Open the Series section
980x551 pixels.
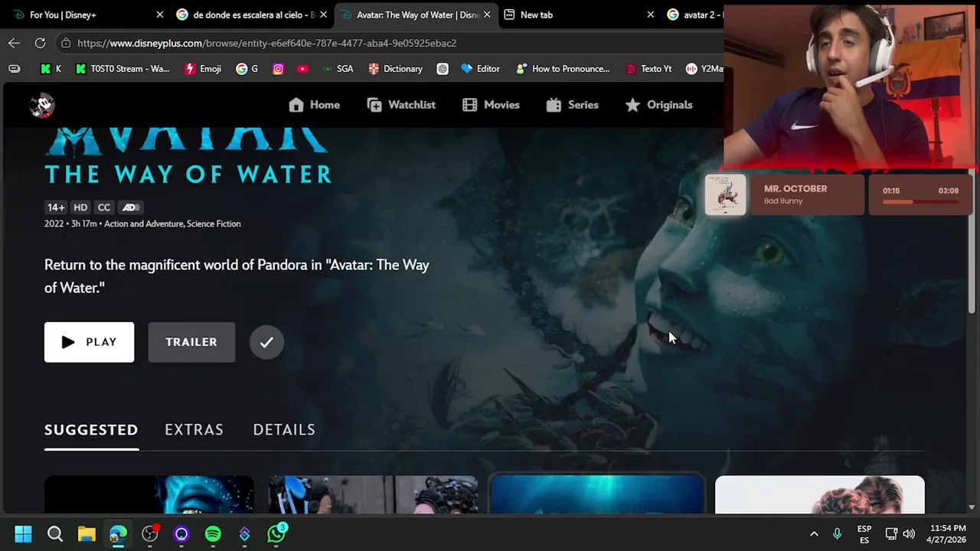tap(572, 105)
